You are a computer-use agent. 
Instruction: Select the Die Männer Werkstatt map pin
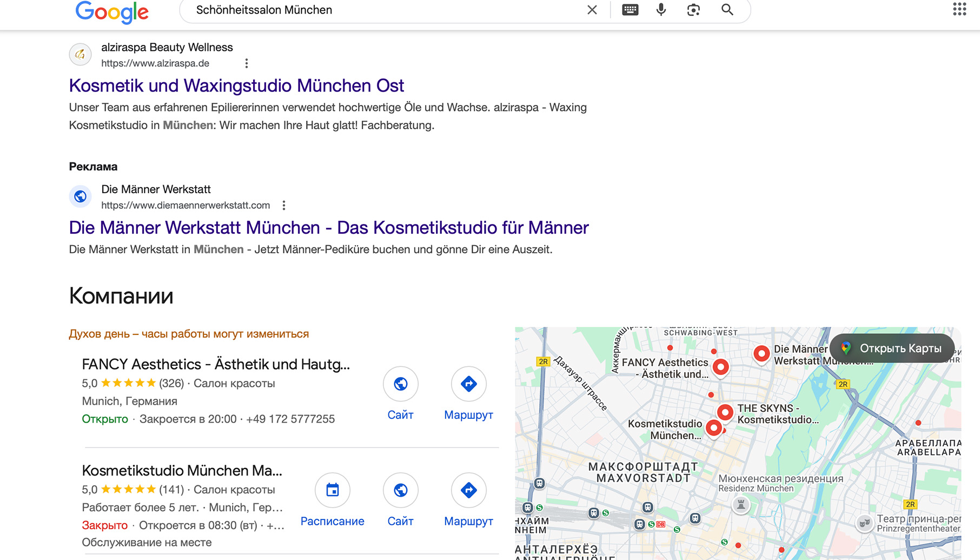762,354
